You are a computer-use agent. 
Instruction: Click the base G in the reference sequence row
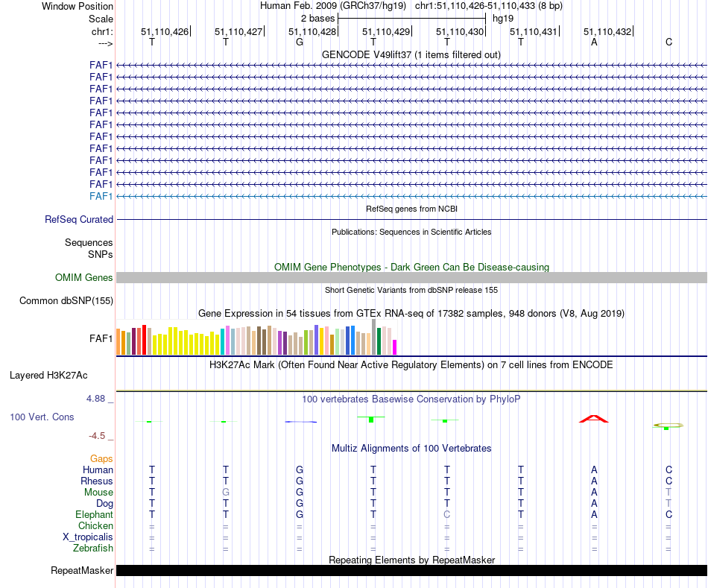coord(300,42)
